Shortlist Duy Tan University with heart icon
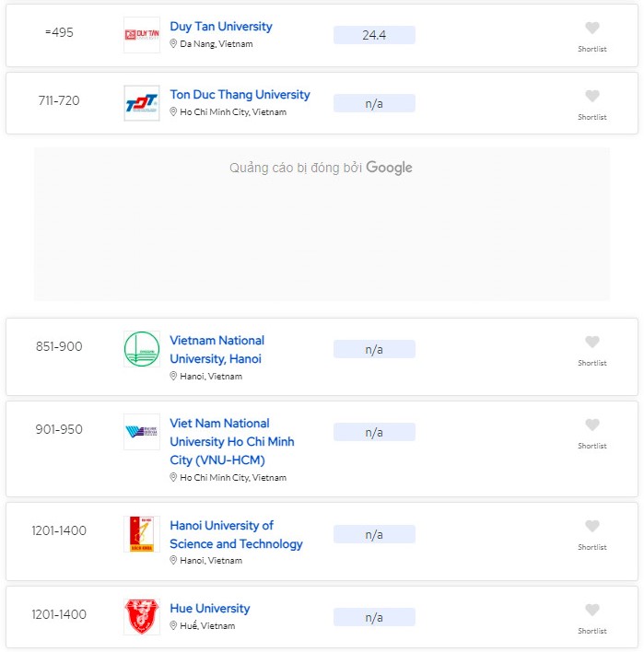 point(592,29)
